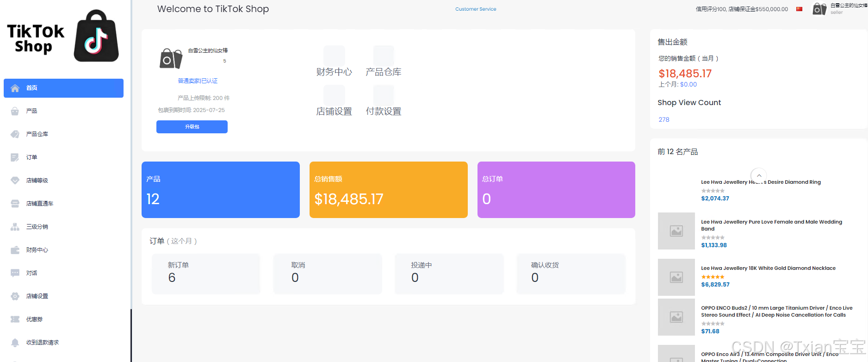Click the home icon beside 首页
868x362 pixels.
click(x=15, y=88)
